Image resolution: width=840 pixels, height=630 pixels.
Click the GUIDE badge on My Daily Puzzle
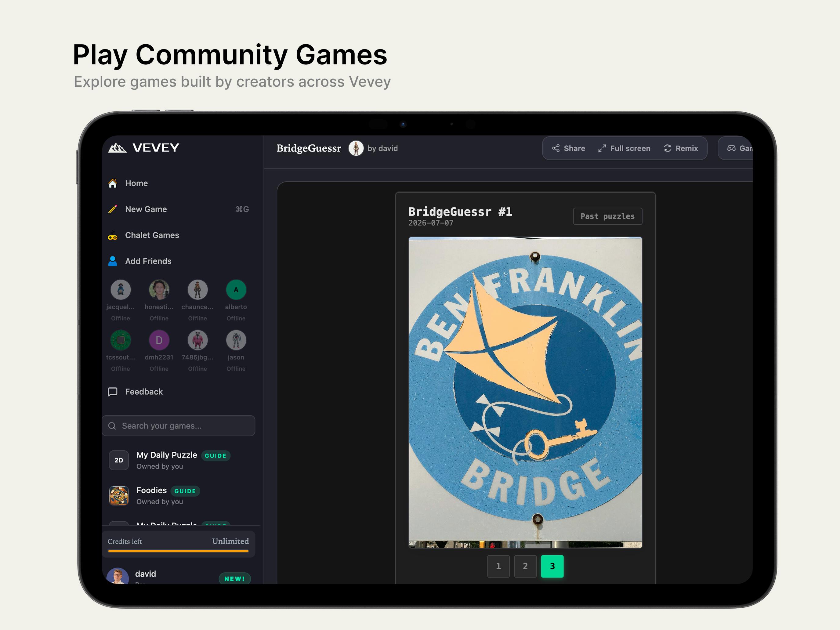[x=216, y=456]
